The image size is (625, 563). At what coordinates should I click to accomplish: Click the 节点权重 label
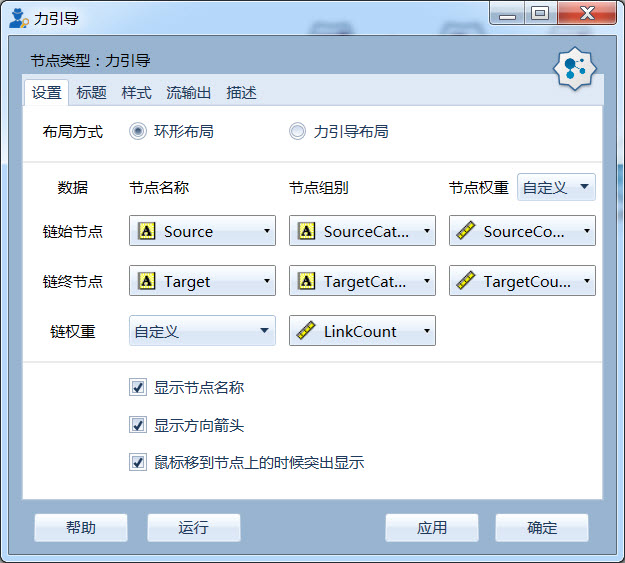pos(479,187)
